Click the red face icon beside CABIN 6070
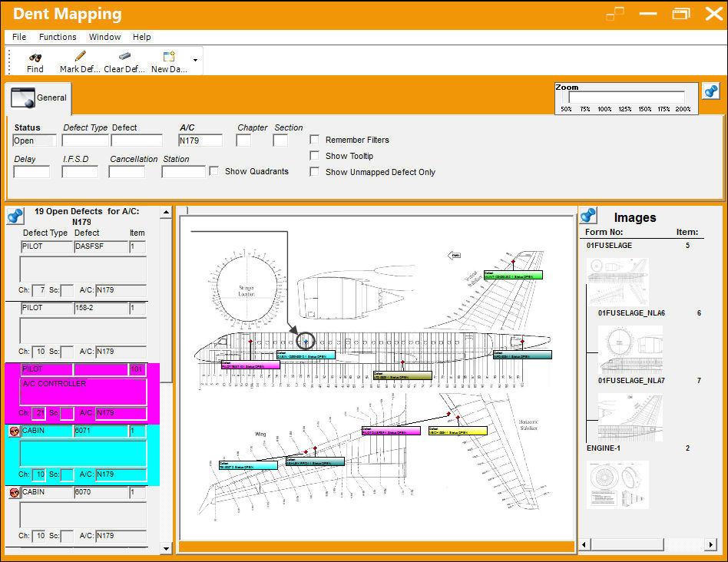This screenshot has width=728, height=562. pyautogui.click(x=14, y=493)
